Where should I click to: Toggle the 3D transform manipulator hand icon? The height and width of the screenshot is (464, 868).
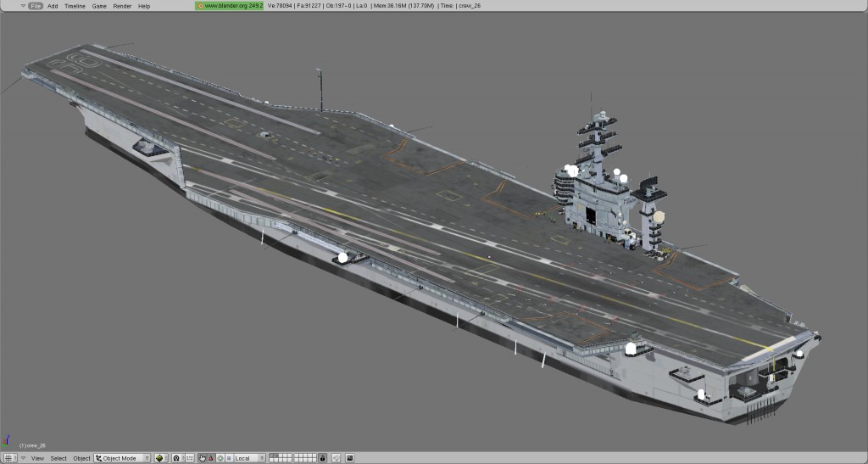pyautogui.click(x=202, y=458)
